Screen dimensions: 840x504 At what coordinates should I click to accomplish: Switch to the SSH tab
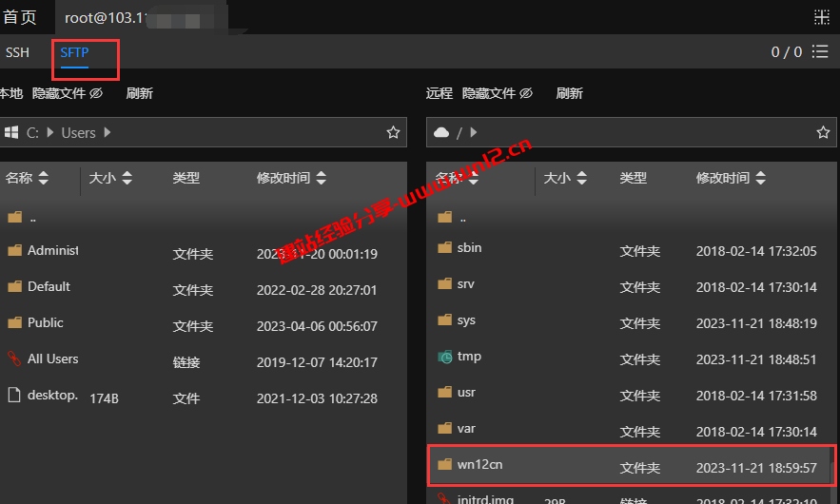click(18, 52)
